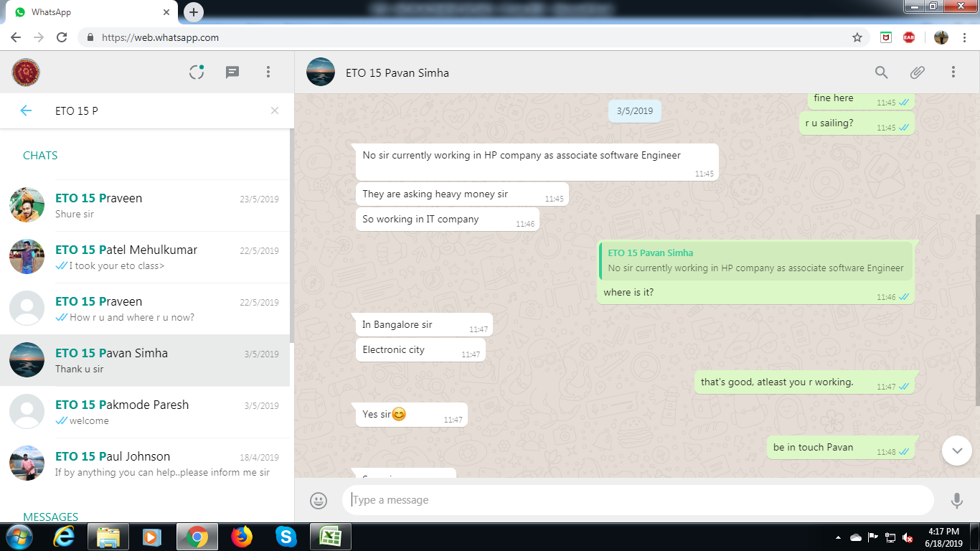Open the sidebar three-dot menu
This screenshot has width=980, height=551.
tap(268, 72)
